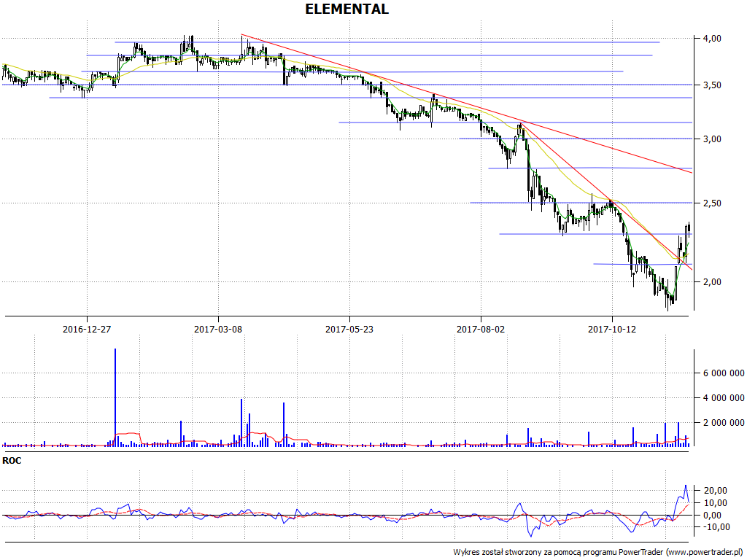The height and width of the screenshot is (560, 747).
Task: Select the 2017-08-02 date label
Action: click(481, 329)
